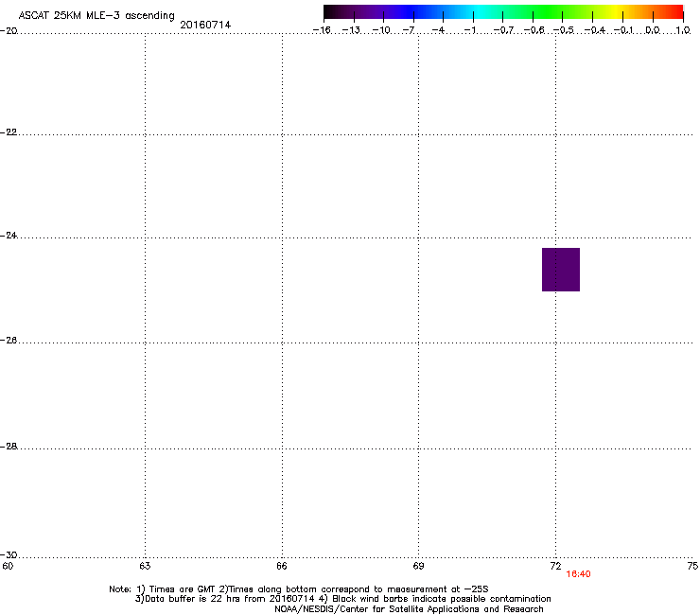Click the -0.7 label on the color scale
The width and height of the screenshot is (700, 615).
click(503, 30)
